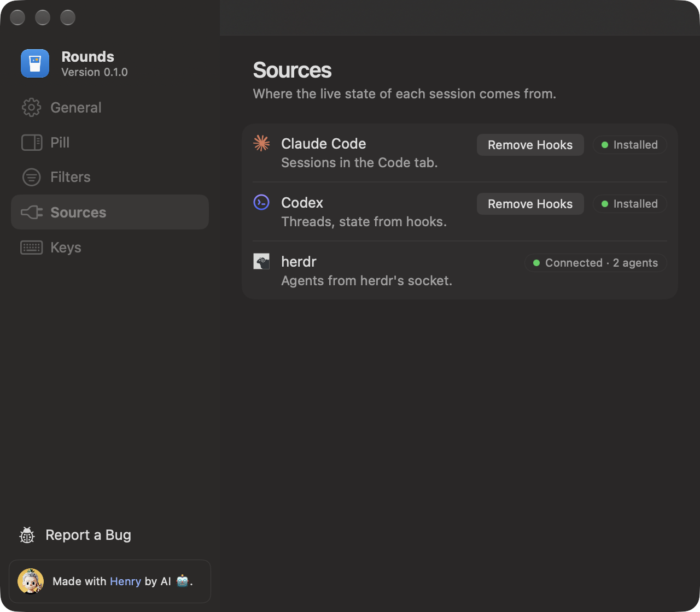Click the Sources plug icon

(32, 212)
